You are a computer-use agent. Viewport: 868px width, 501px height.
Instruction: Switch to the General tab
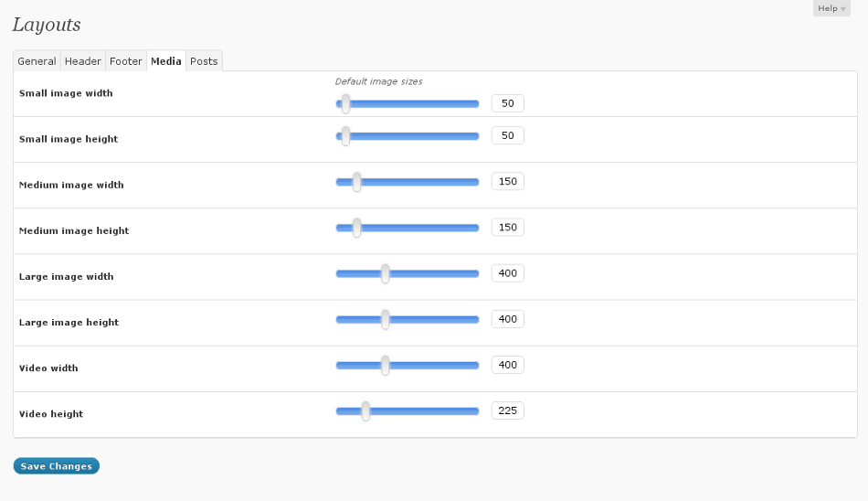(x=37, y=61)
